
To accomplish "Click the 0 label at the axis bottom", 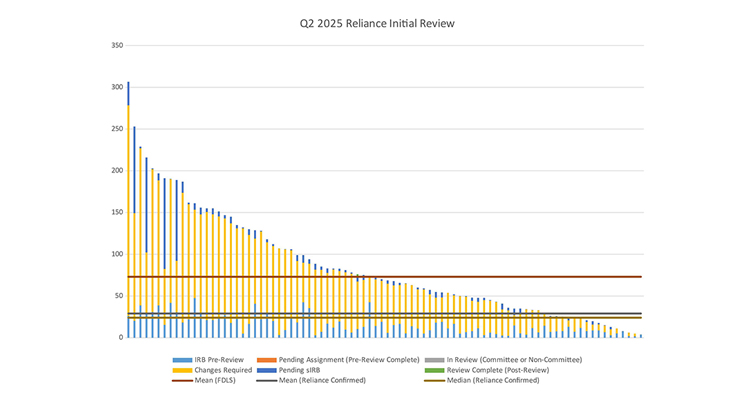I will click(120, 338).
